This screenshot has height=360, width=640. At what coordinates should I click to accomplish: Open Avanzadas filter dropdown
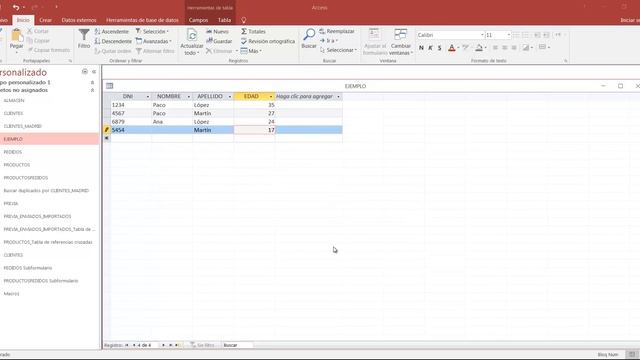click(153, 41)
